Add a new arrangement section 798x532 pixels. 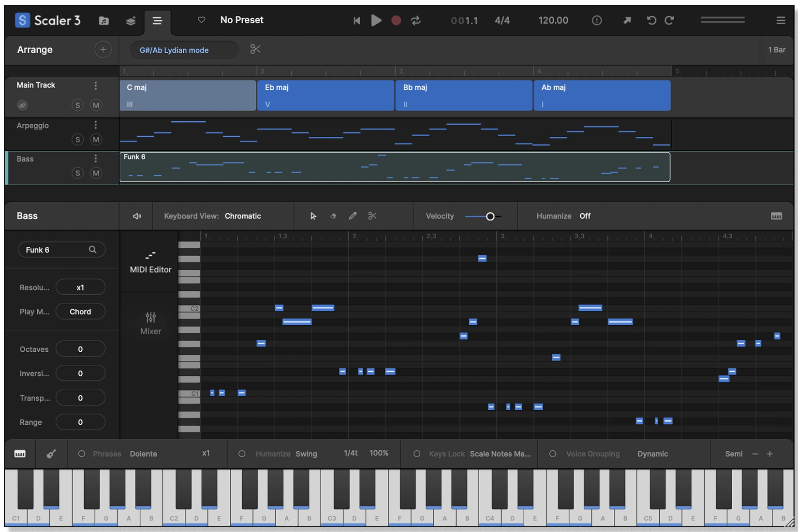coord(103,50)
